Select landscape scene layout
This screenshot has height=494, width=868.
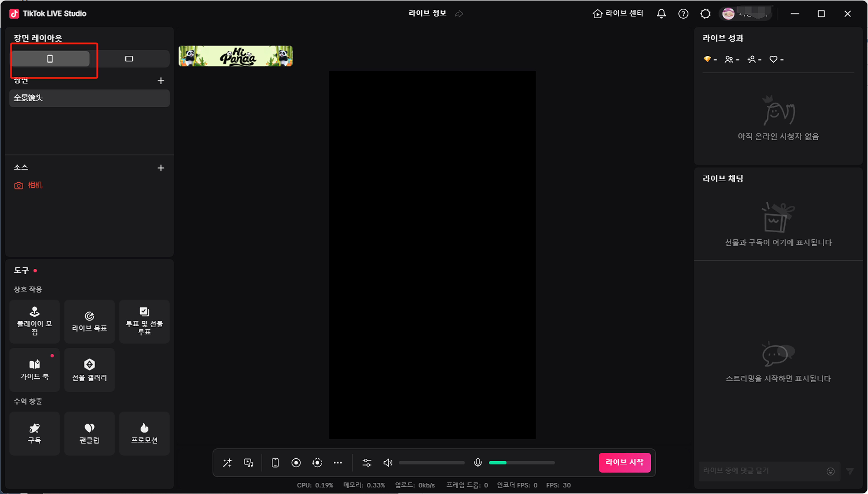pyautogui.click(x=129, y=59)
